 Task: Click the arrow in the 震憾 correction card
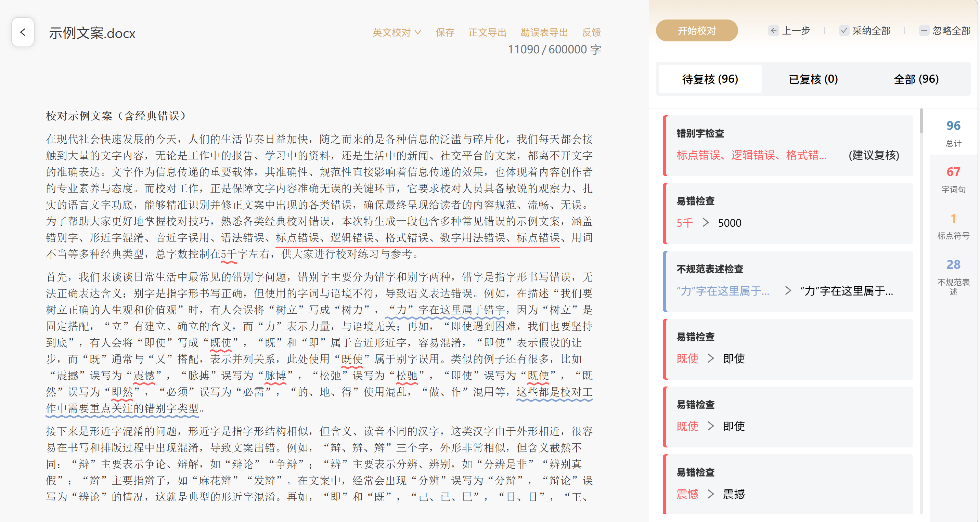711,494
